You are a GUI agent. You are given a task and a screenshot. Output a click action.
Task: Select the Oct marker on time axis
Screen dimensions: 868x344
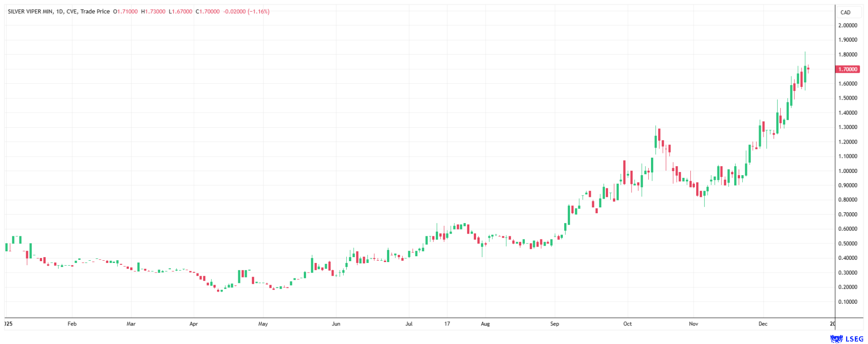[x=627, y=324]
